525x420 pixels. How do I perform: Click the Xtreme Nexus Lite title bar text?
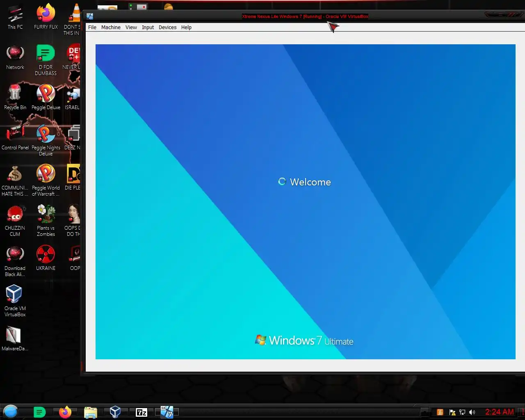(x=305, y=16)
